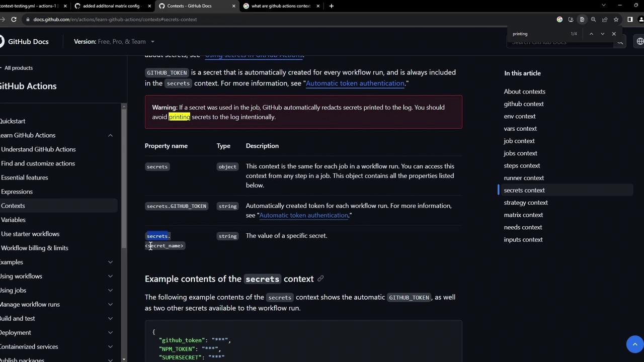Reload the page with browser refresh icon
Image resolution: width=644 pixels, height=362 pixels.
point(14,19)
